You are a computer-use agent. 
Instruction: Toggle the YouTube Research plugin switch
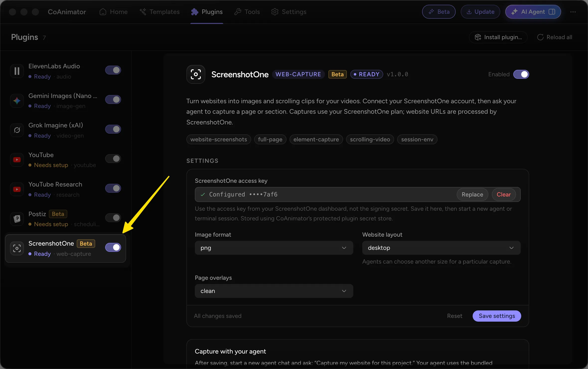point(113,188)
